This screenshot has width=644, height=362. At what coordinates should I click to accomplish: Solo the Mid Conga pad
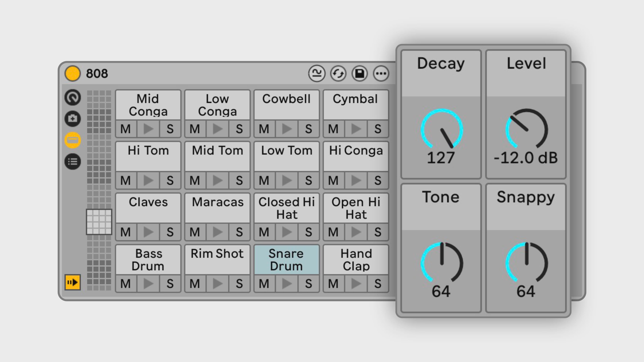click(x=170, y=129)
